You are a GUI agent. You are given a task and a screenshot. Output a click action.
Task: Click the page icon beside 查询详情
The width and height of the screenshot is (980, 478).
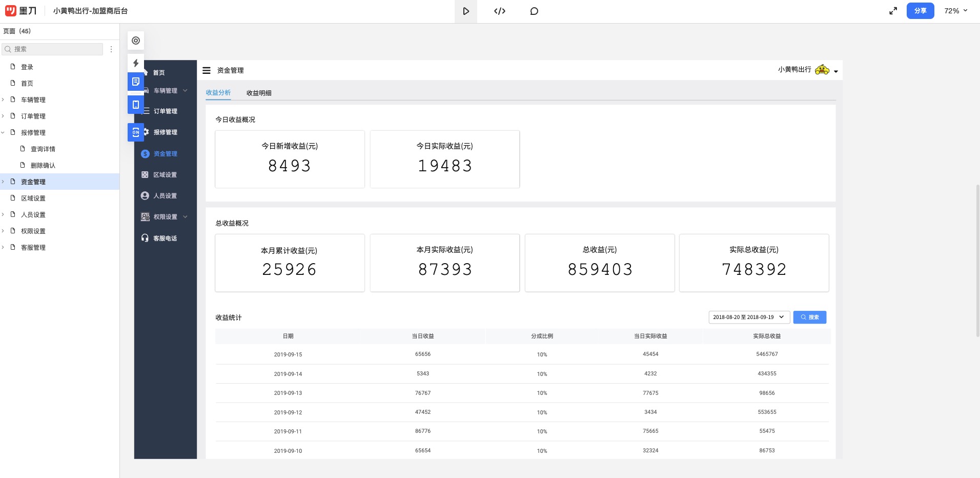23,149
